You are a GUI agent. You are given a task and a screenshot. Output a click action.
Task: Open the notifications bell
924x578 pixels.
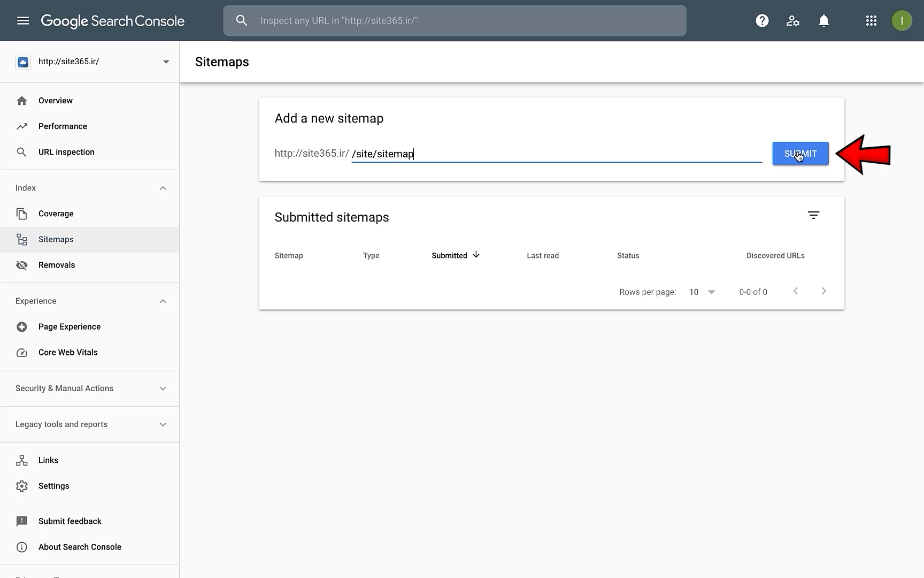pyautogui.click(x=823, y=21)
